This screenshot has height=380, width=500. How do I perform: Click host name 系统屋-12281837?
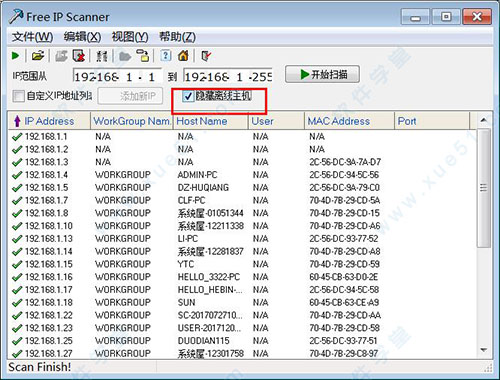pos(210,251)
